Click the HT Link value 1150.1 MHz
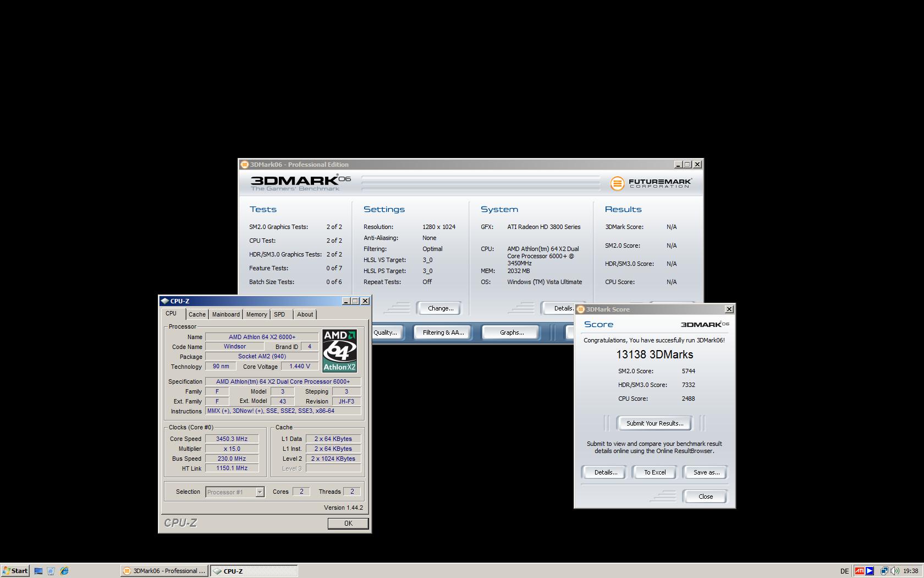Screen dimensions: 924x578 [x=232, y=468]
